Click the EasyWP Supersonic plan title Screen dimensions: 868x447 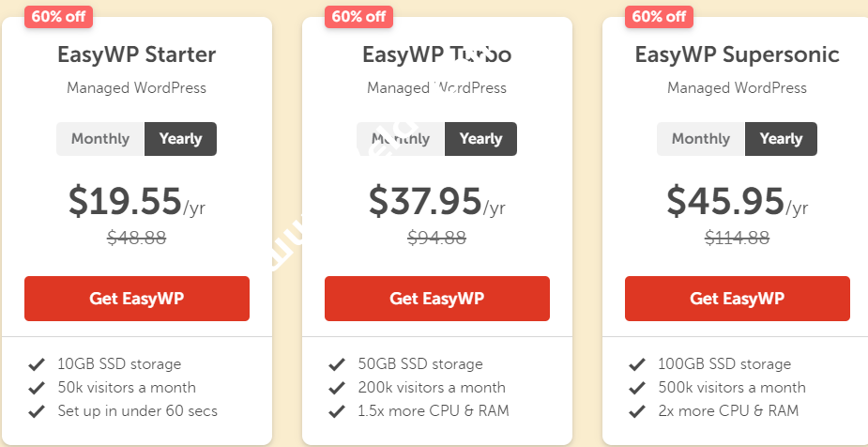737,54
